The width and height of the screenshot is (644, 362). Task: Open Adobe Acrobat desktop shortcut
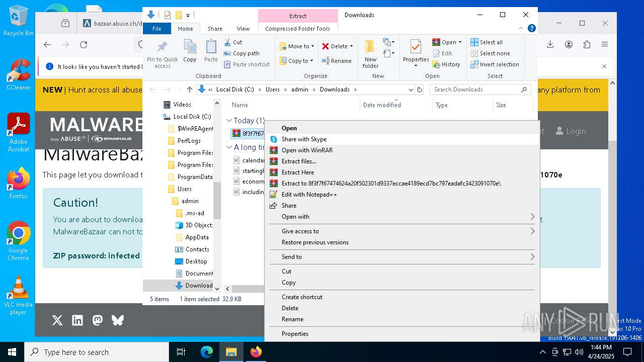tap(19, 132)
